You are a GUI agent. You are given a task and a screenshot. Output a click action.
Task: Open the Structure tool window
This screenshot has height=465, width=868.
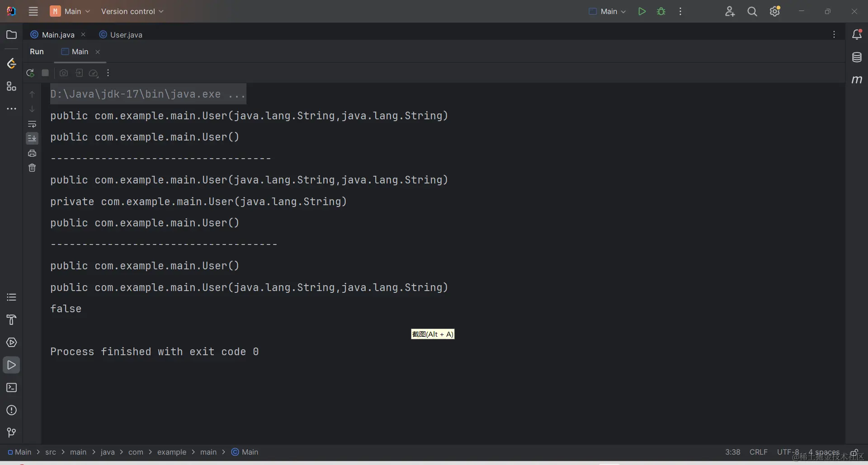[x=12, y=86]
